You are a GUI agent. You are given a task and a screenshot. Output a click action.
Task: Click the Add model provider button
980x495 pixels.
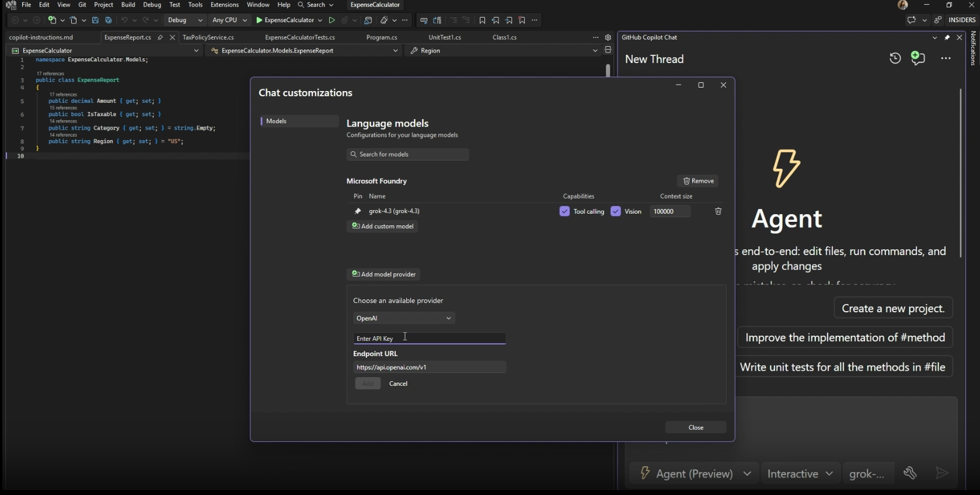click(383, 274)
